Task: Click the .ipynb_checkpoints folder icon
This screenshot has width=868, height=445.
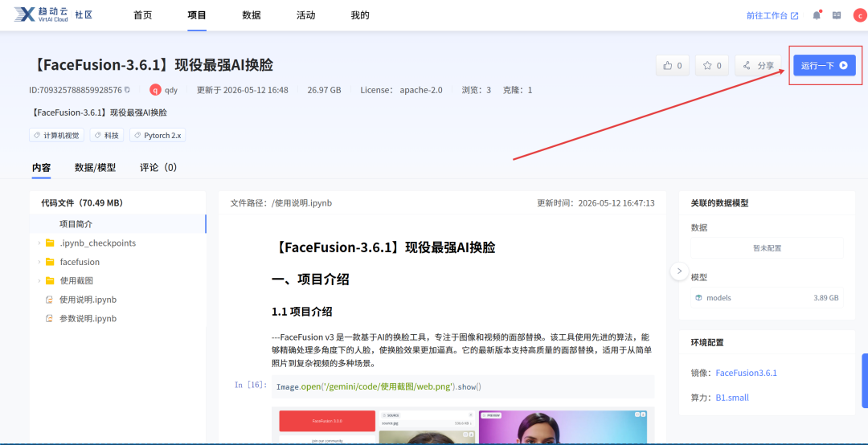Action: 50,243
